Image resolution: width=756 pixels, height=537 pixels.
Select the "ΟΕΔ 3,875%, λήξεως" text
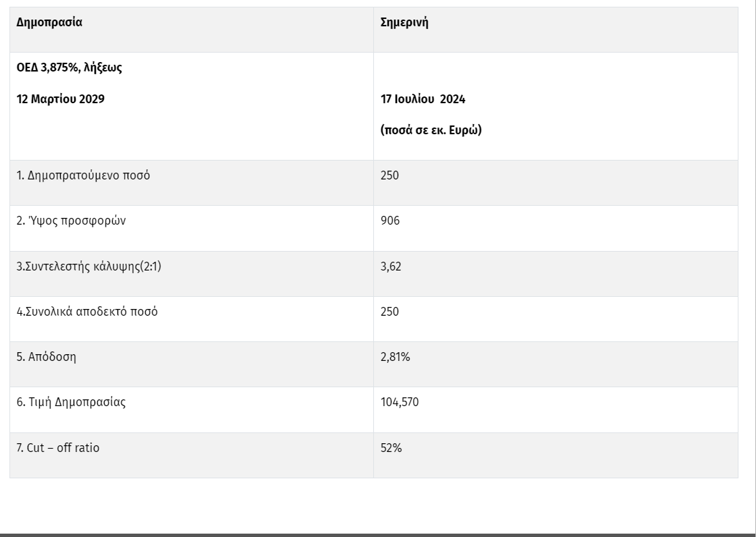click(69, 67)
